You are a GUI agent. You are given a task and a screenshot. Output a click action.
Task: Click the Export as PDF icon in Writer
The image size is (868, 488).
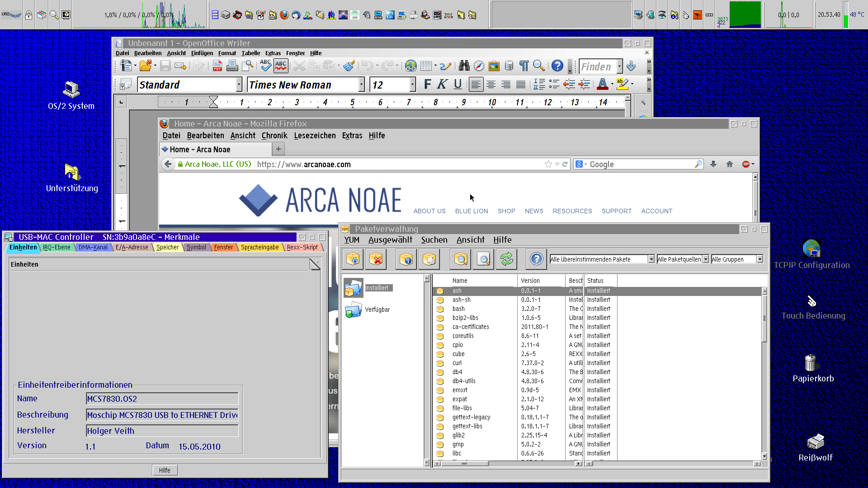217,66
